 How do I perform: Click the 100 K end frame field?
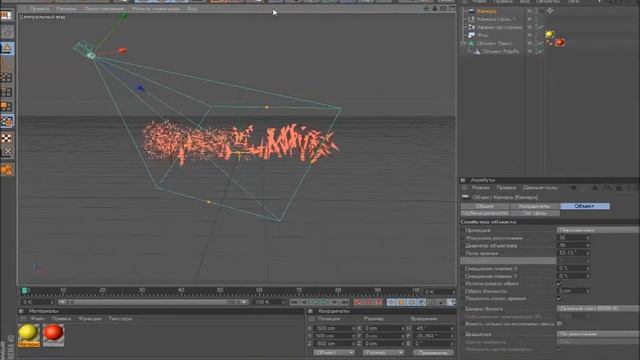coord(269,302)
